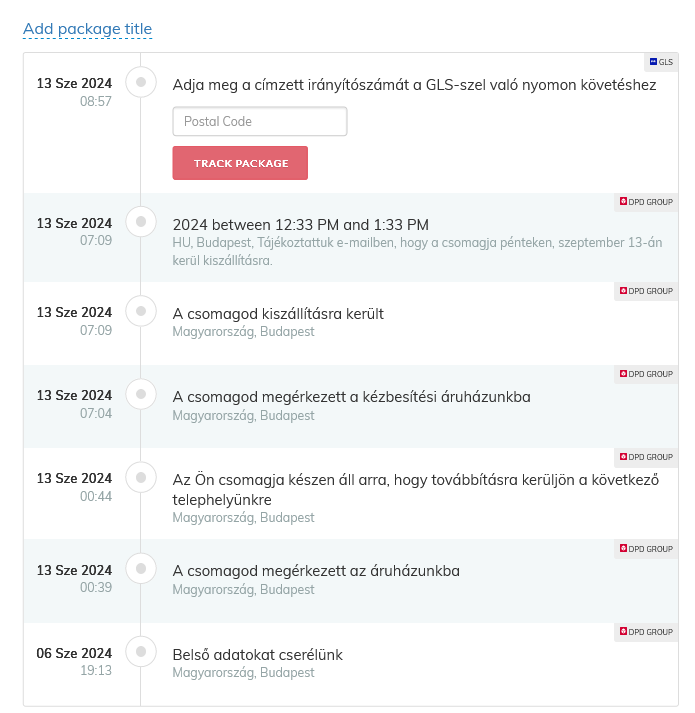This screenshot has height=713, width=695.
Task: Click the GLS carrier badge
Action: [662, 62]
